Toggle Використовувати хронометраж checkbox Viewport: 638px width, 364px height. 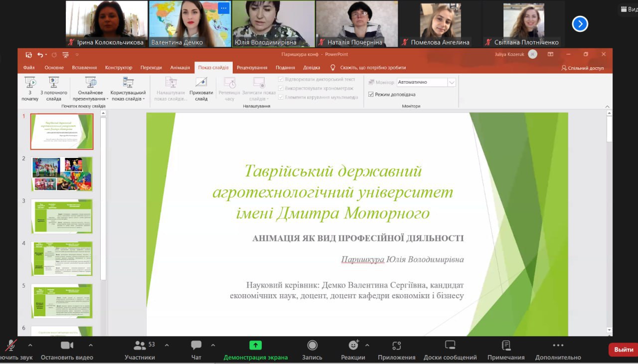coord(281,88)
